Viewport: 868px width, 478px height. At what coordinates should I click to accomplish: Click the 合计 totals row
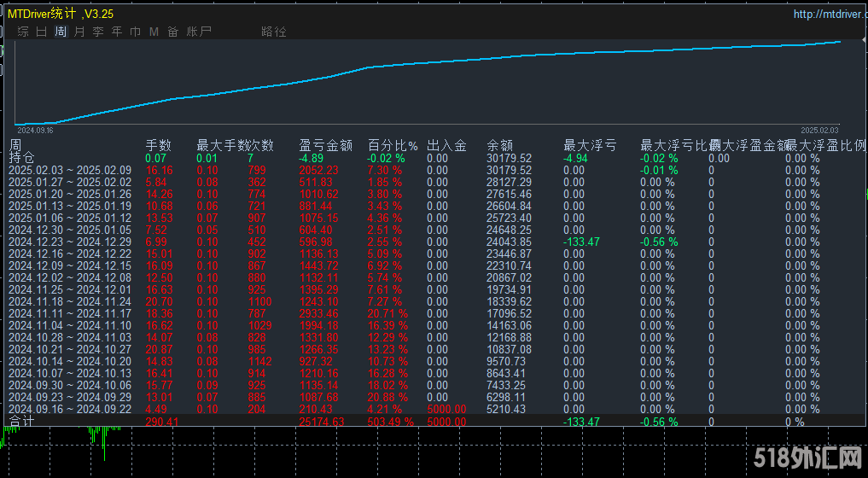[21, 422]
